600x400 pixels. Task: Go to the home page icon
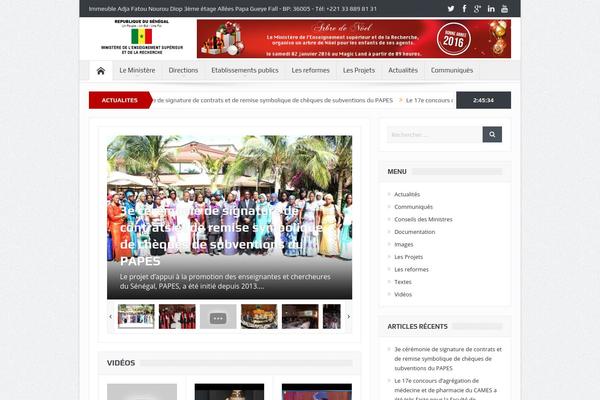(x=101, y=70)
